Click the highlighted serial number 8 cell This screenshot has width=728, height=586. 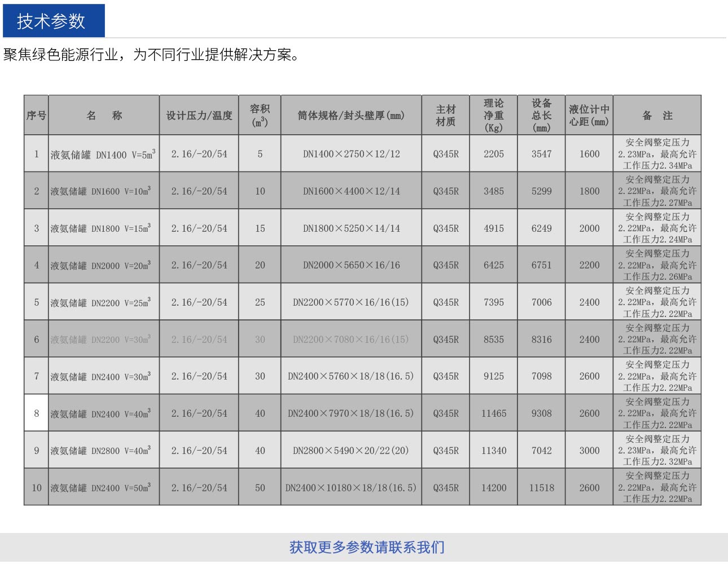(x=37, y=413)
